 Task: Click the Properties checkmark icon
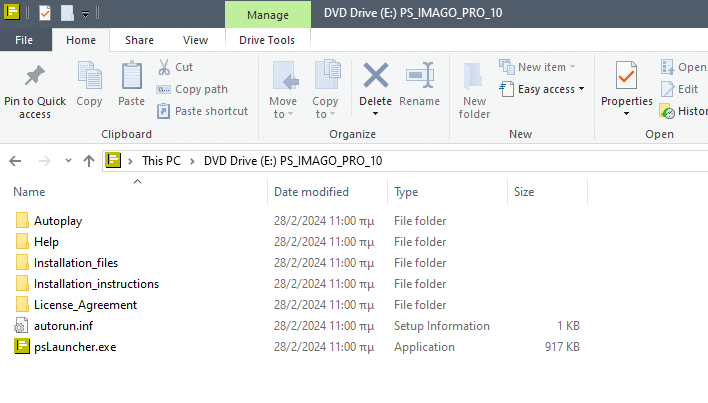(x=626, y=75)
